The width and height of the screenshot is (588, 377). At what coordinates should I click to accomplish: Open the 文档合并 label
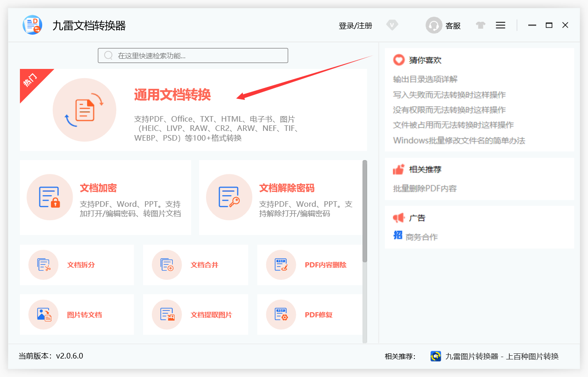[204, 265]
